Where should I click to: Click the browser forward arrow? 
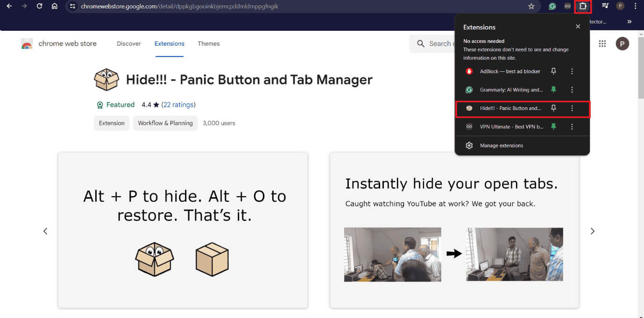point(24,7)
